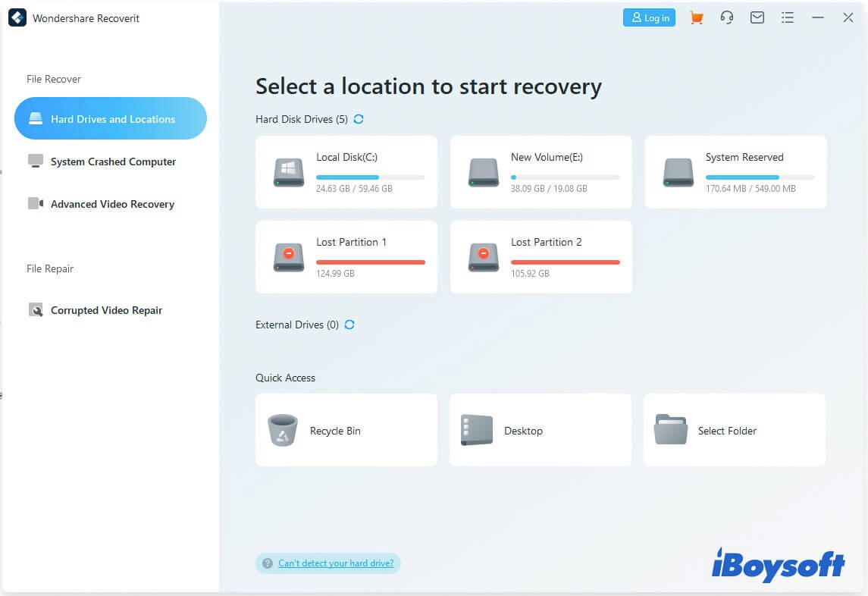Go to Advanced Video Recovery
868x596 pixels.
click(x=111, y=204)
